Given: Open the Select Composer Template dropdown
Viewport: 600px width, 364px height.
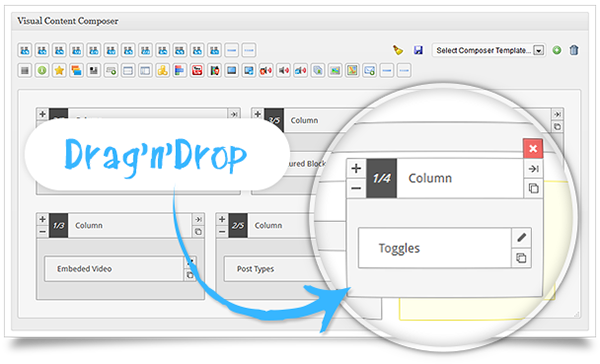Looking at the screenshot, I should coord(489,50).
